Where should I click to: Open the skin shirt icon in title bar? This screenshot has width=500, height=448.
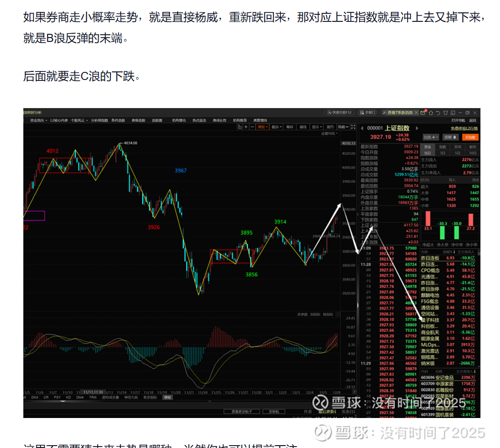(x=445, y=112)
